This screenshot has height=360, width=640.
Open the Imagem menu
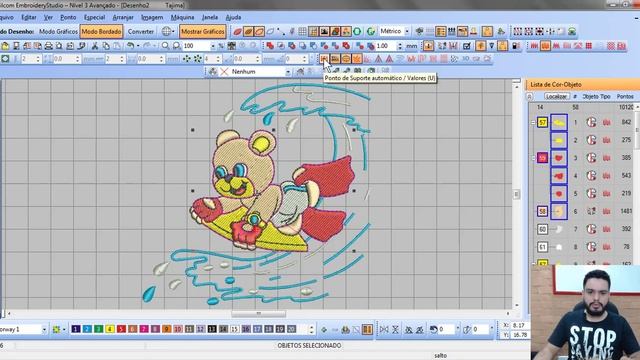(152, 17)
